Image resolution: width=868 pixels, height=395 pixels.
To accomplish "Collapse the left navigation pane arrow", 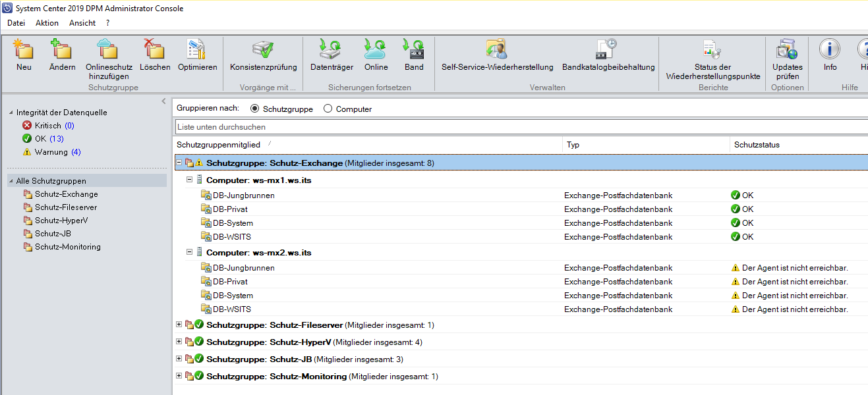I will pyautogui.click(x=164, y=101).
